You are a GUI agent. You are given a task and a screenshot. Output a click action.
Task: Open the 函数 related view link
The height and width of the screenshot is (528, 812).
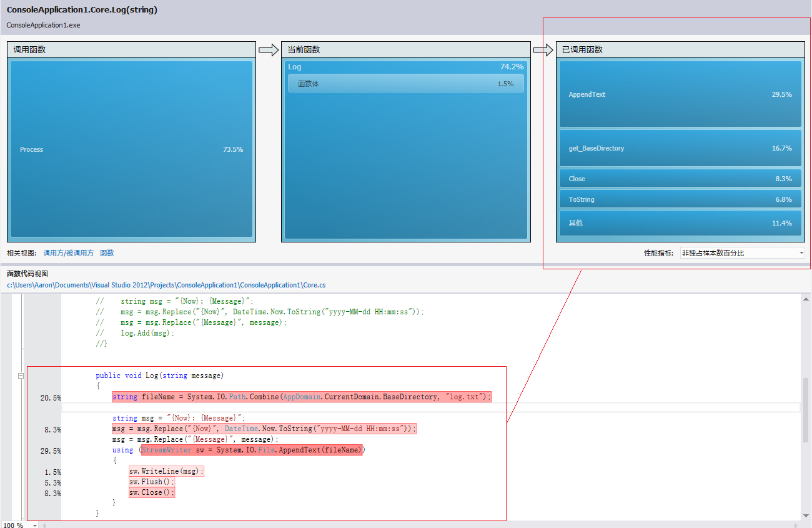[x=107, y=253]
